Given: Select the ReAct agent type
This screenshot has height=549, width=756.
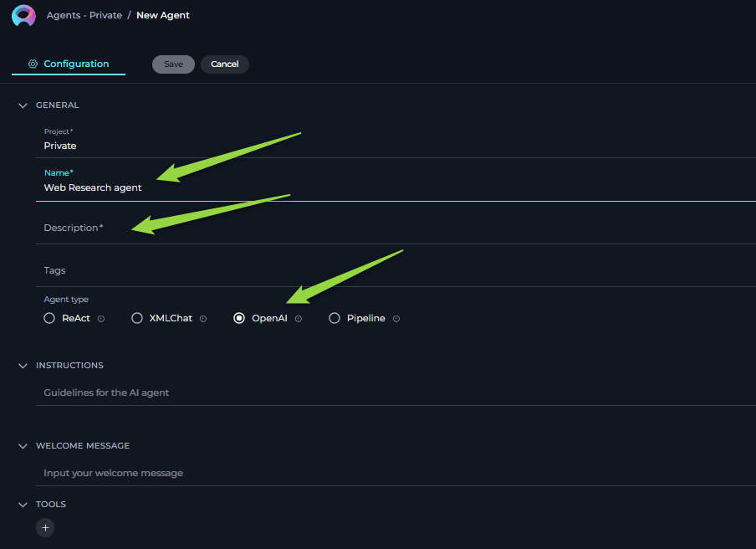Looking at the screenshot, I should pos(50,318).
